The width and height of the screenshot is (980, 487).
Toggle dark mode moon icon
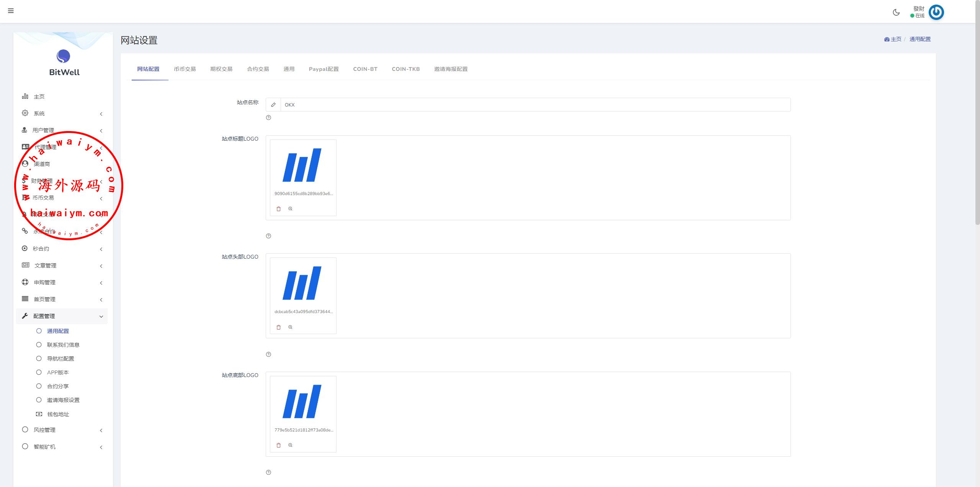pyautogui.click(x=896, y=12)
